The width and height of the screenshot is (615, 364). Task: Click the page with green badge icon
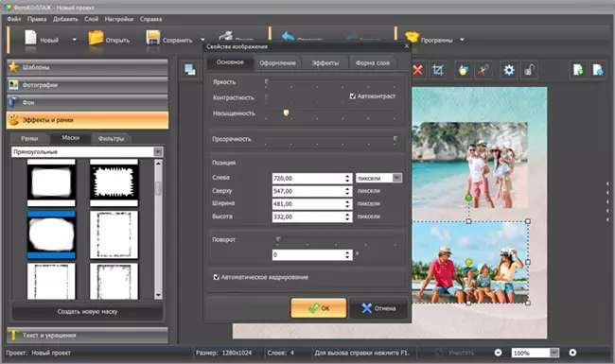[578, 70]
